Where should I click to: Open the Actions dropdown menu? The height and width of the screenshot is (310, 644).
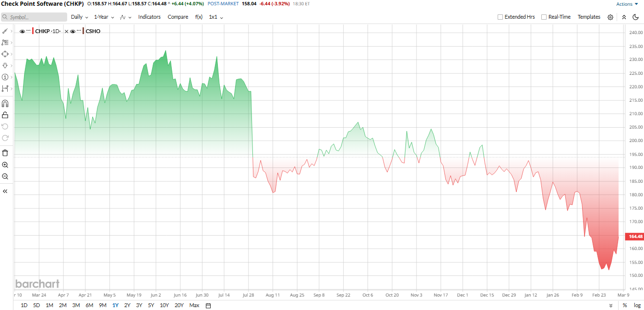pos(627,4)
